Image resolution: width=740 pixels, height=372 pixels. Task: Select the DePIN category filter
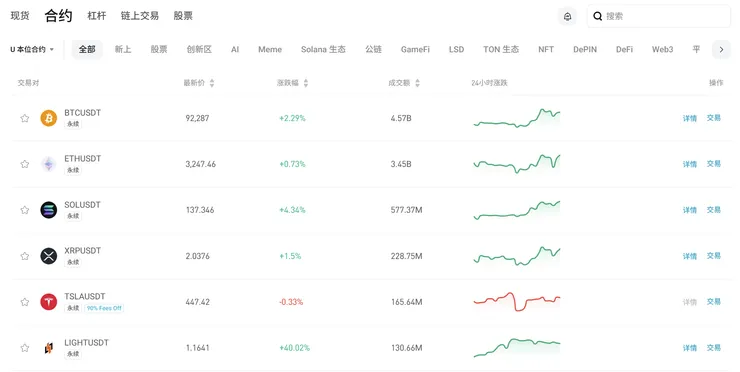585,49
